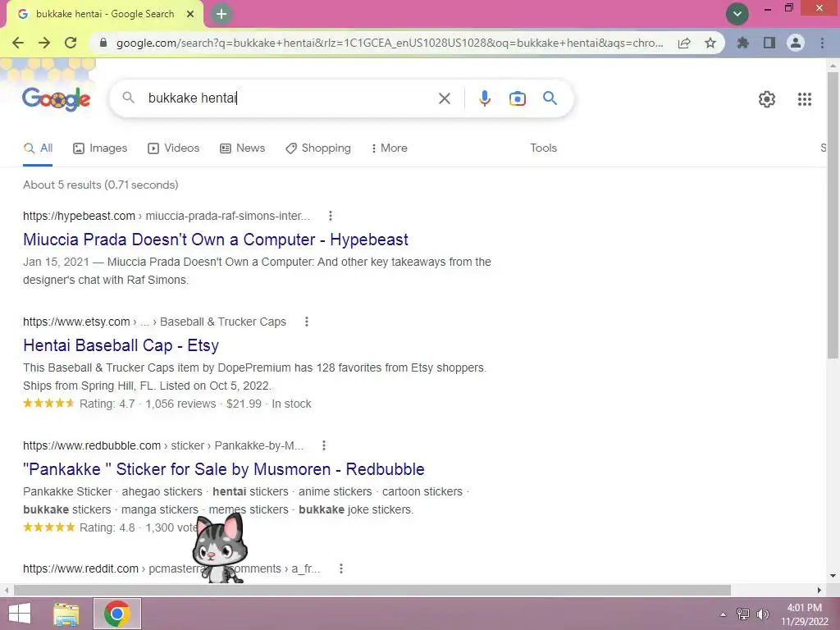The image size is (840, 630).
Task: Open the Google apps grid
Action: [804, 99]
